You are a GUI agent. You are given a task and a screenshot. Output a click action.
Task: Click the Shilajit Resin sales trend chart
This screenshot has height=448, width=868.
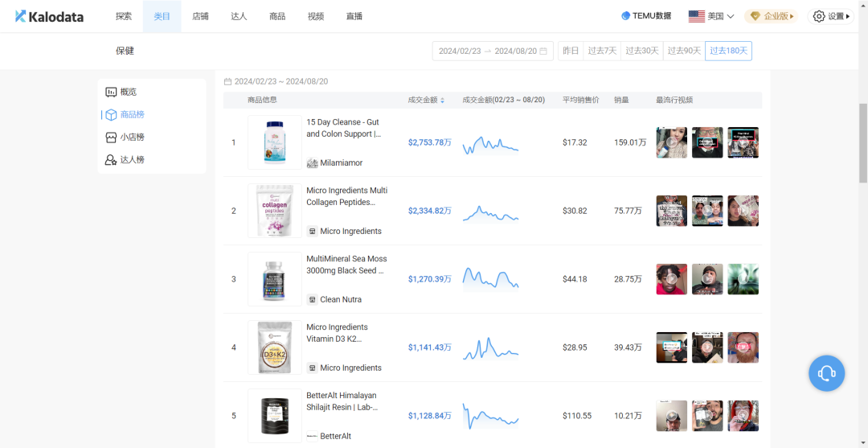(x=490, y=417)
